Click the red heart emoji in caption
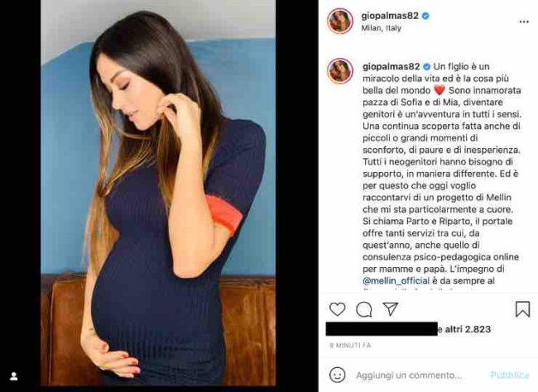Image resolution: width=538 pixels, height=392 pixels. [440, 90]
